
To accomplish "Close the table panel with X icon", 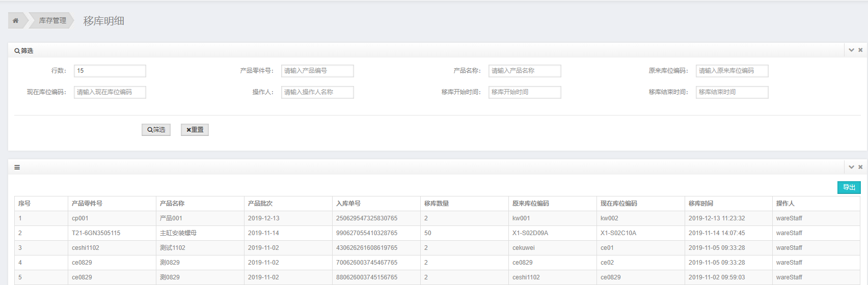I will pyautogui.click(x=860, y=167).
